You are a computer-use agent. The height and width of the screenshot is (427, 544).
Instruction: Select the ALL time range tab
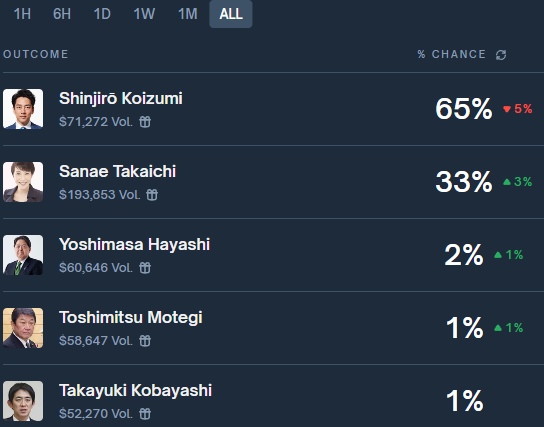pos(231,14)
